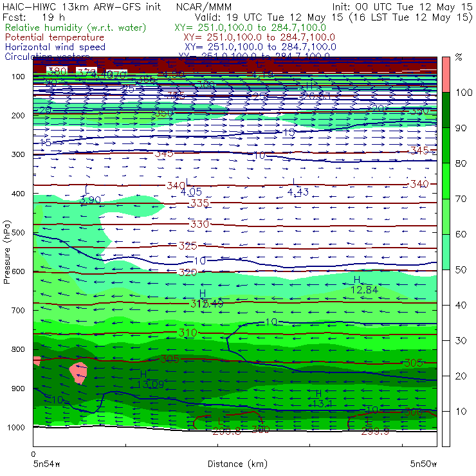Click the red low label "299.8"
Image resolution: width=476 pixels, height=476 pixels.
[x=227, y=431]
